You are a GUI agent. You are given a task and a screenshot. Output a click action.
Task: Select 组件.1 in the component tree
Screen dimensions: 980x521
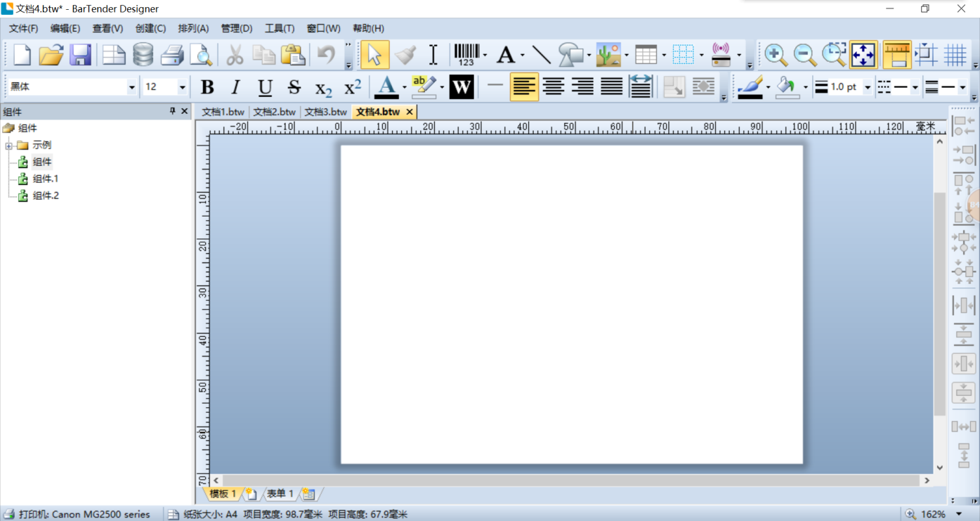[46, 179]
